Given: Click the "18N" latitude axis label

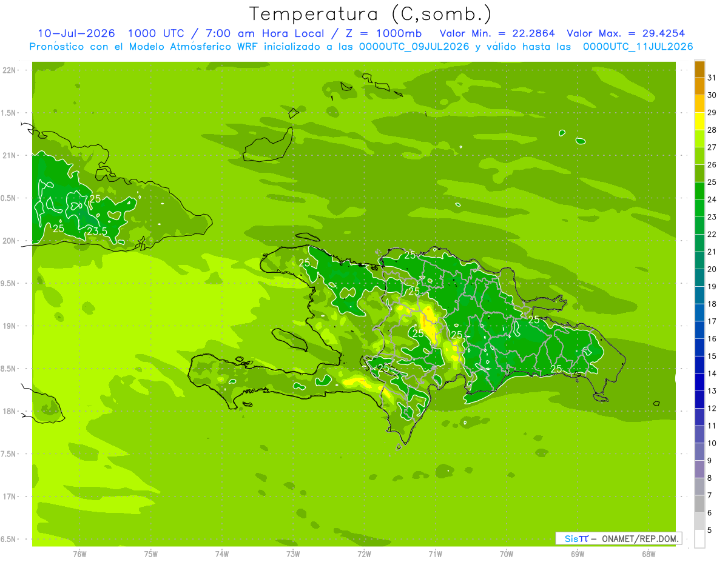Looking at the screenshot, I should point(9,411).
